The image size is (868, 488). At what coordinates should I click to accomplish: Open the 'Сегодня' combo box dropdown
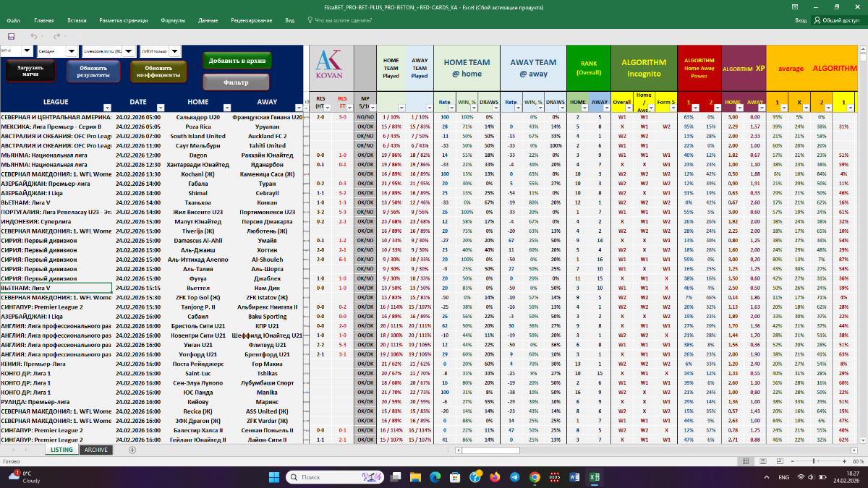[x=71, y=51]
